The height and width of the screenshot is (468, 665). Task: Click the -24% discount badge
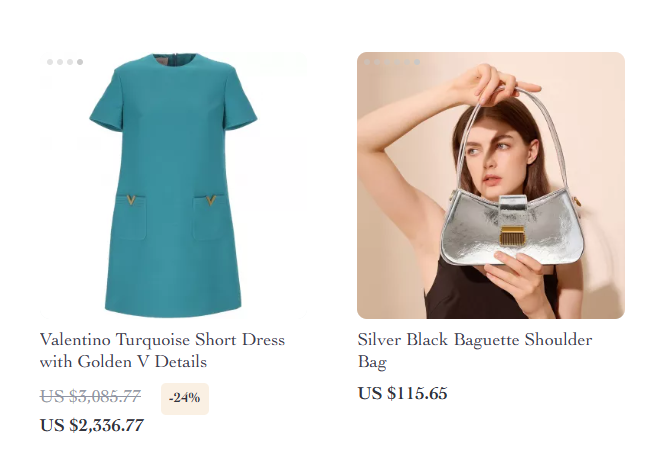click(185, 398)
